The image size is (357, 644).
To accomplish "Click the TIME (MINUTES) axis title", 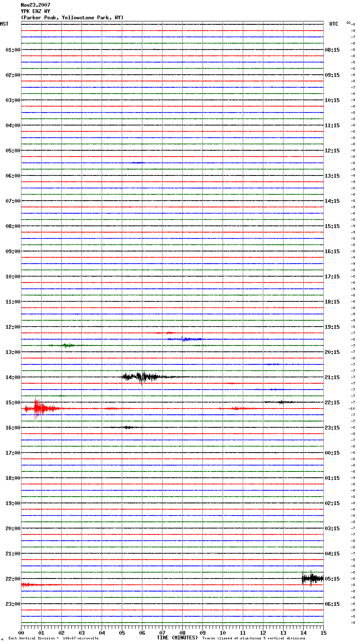I will point(177,638).
